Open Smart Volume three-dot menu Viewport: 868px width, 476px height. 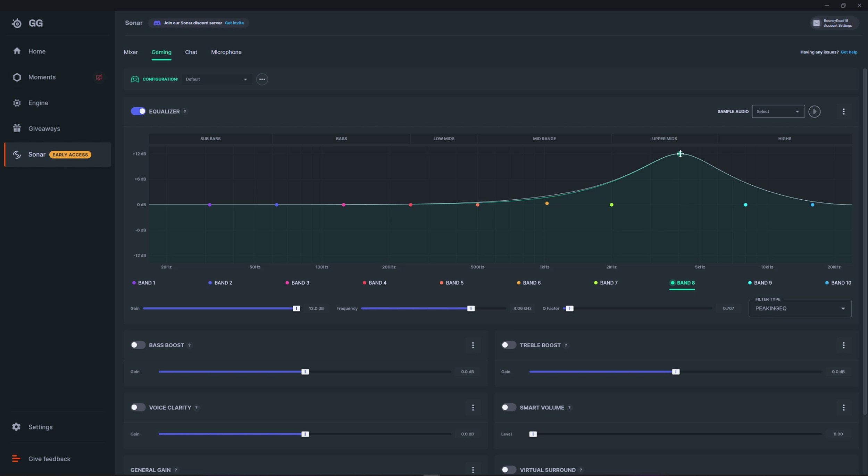[843, 408]
